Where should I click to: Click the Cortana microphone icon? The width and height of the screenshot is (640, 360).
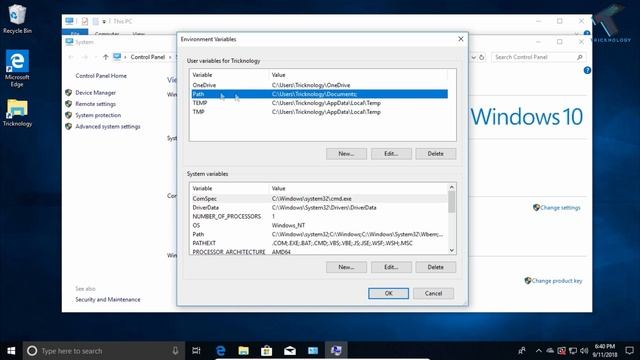click(175, 351)
